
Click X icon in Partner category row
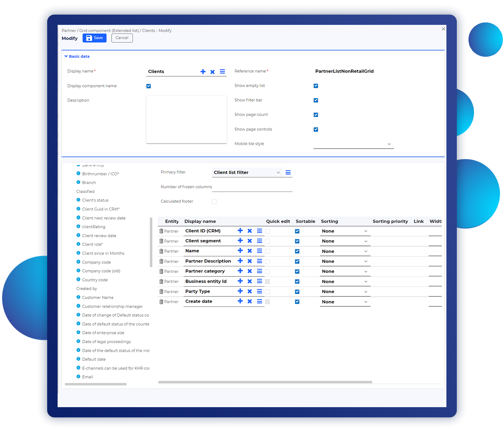[x=249, y=271]
